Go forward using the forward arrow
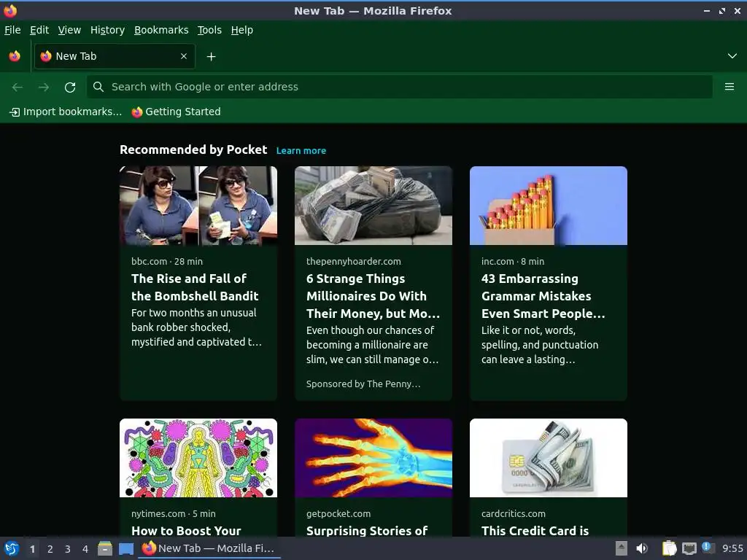This screenshot has width=747, height=560. tap(43, 87)
